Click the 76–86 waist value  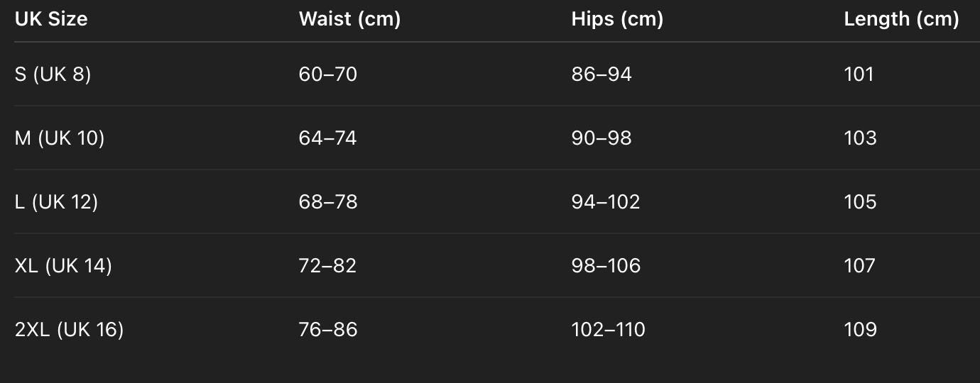point(327,330)
